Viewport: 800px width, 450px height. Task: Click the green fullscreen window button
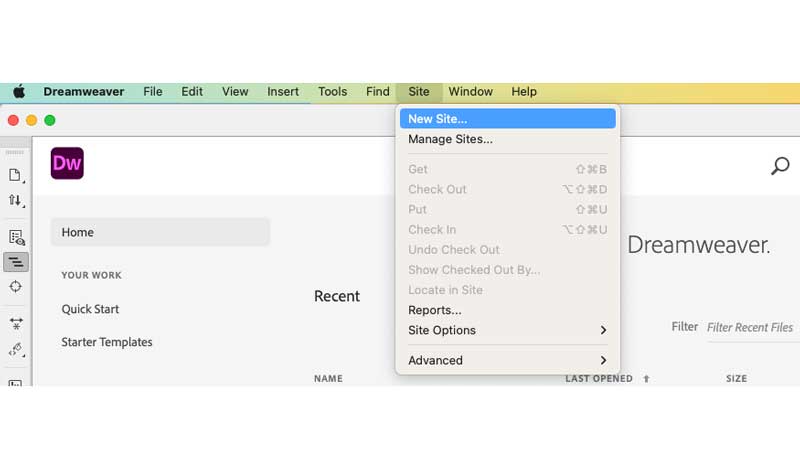(x=50, y=120)
